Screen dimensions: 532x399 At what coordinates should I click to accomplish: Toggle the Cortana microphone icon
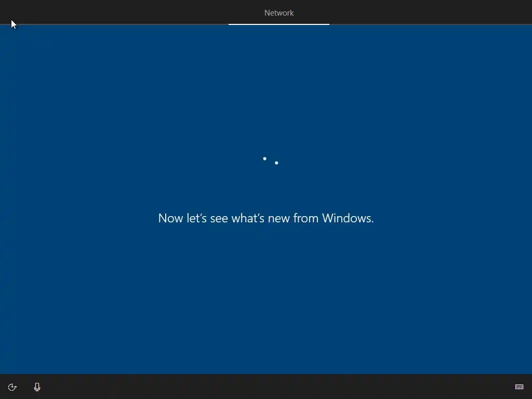[37, 387]
